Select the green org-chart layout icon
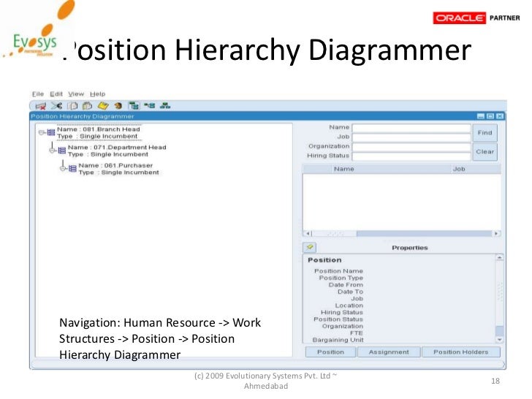Screen dimensions: 532x399 click(x=165, y=106)
